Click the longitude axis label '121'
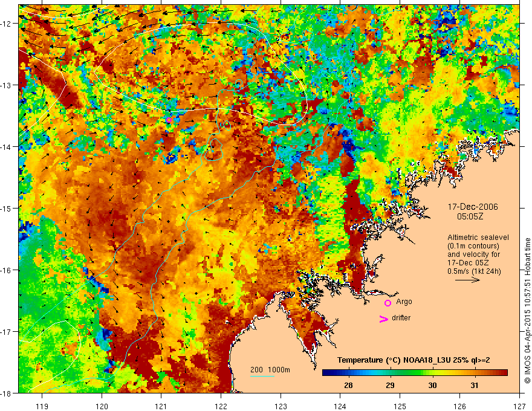The image size is (532, 411). (161, 406)
